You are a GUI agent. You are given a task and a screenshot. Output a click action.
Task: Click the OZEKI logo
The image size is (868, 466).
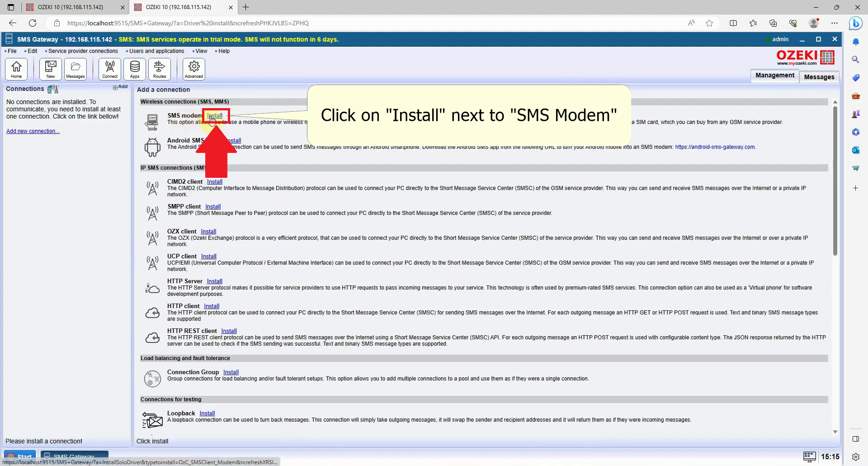pyautogui.click(x=805, y=57)
